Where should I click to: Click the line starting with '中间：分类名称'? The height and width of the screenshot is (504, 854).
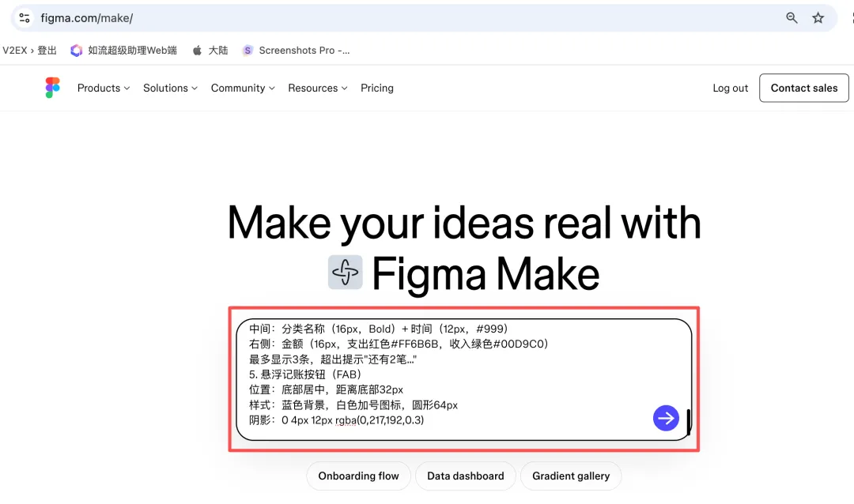point(379,329)
